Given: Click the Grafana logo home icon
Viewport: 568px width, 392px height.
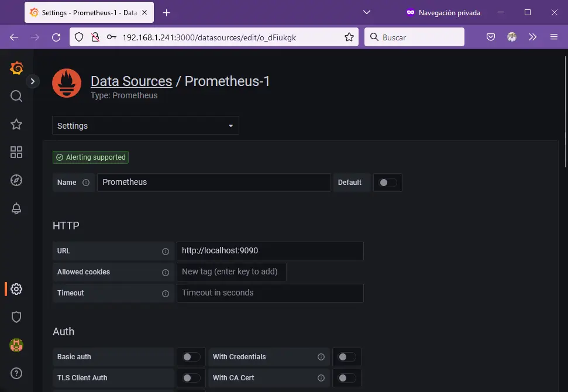Looking at the screenshot, I should (x=16, y=68).
